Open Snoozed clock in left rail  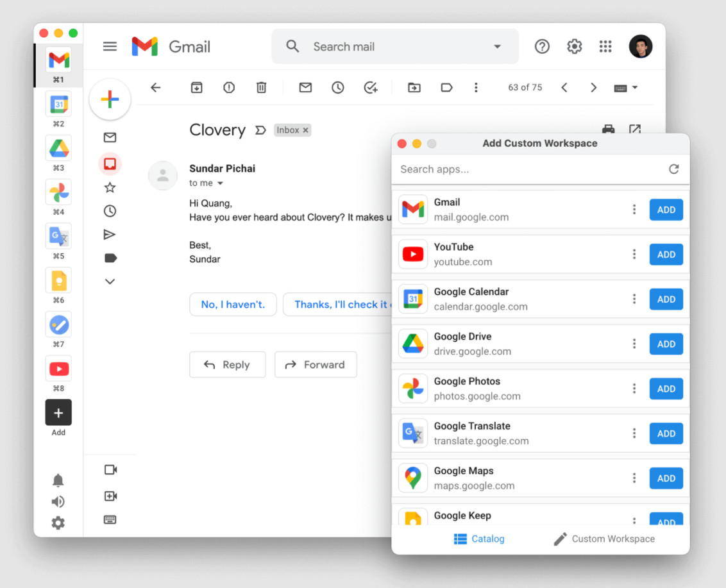click(110, 211)
